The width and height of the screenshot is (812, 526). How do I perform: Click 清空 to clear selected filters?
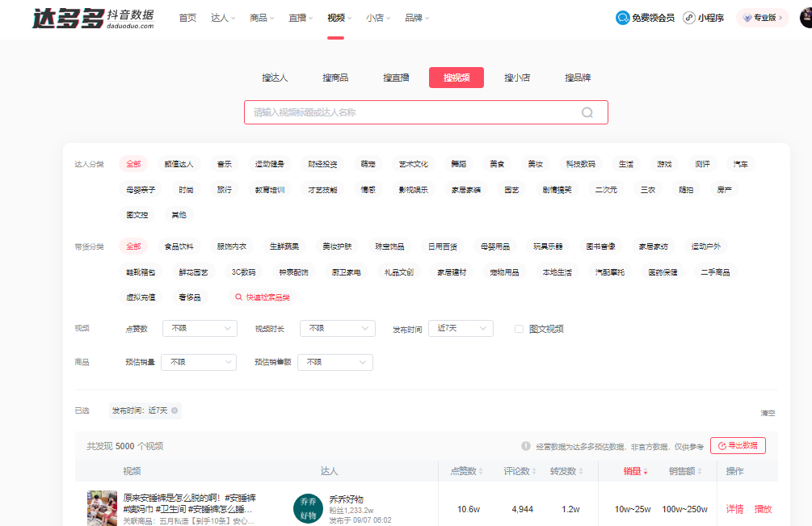click(767, 413)
